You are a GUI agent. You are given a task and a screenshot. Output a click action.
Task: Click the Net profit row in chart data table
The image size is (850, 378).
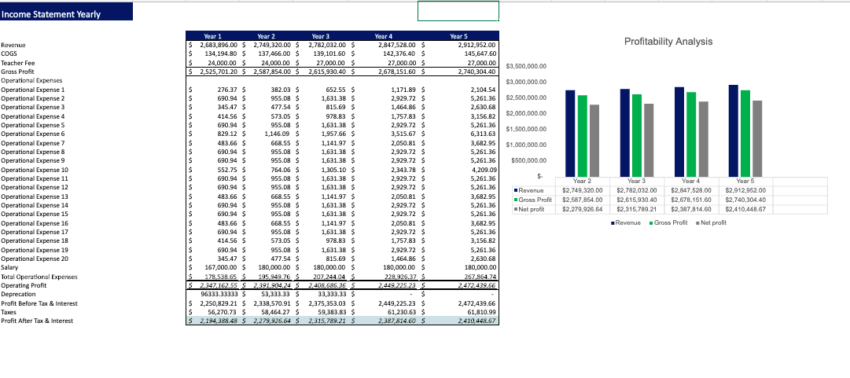point(669,209)
